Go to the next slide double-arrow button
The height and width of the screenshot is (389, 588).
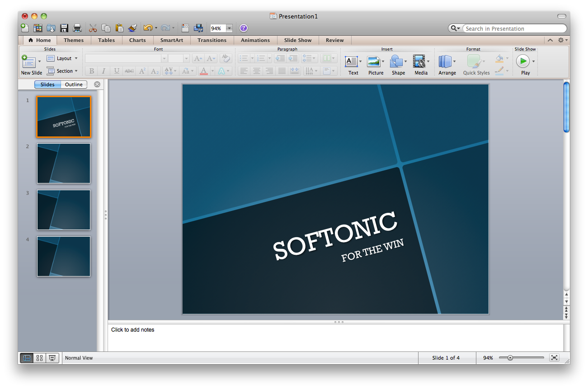[x=567, y=315]
